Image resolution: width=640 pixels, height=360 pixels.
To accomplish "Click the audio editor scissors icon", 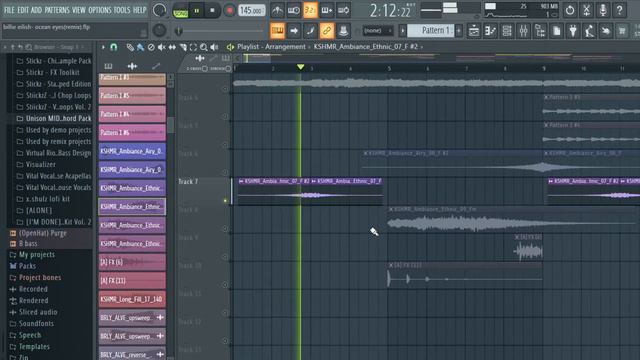I will point(587,10).
